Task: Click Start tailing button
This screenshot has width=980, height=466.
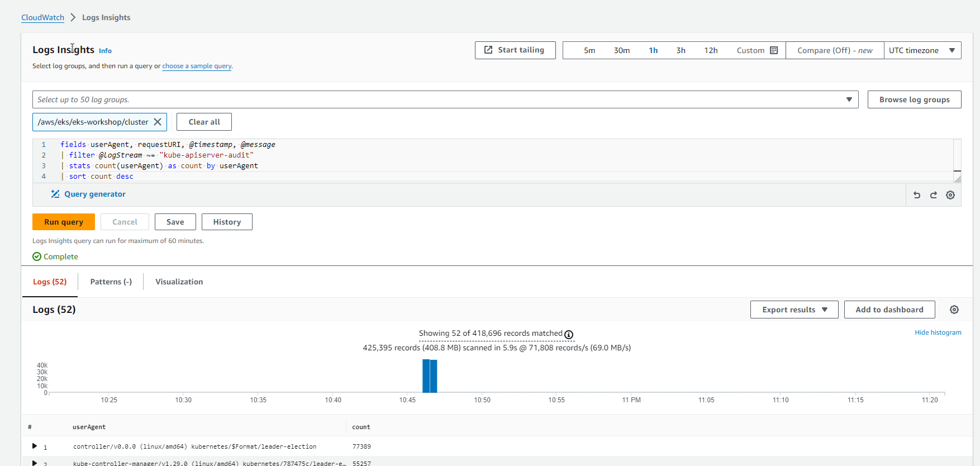Action: pos(515,50)
